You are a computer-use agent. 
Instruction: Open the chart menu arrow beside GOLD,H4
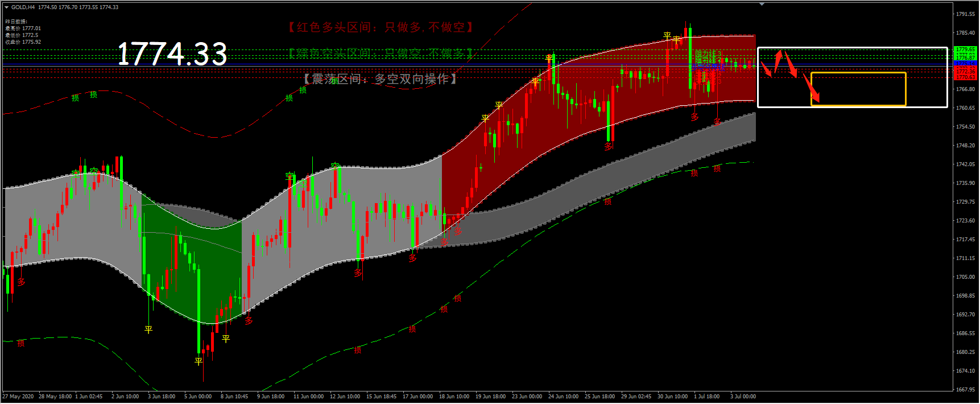point(7,7)
